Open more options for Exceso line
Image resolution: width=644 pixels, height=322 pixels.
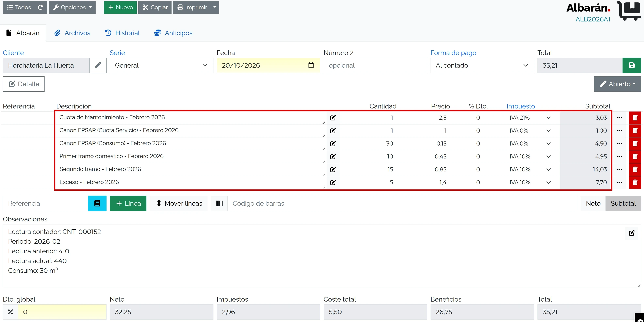[619, 182]
